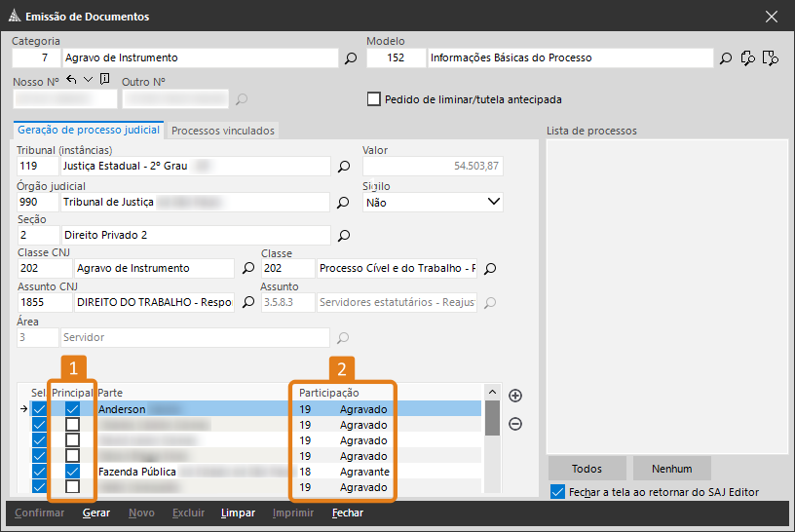This screenshot has width=795, height=532.
Task: Click the back arrow icon beside Nosso Nº
Action: (71, 80)
